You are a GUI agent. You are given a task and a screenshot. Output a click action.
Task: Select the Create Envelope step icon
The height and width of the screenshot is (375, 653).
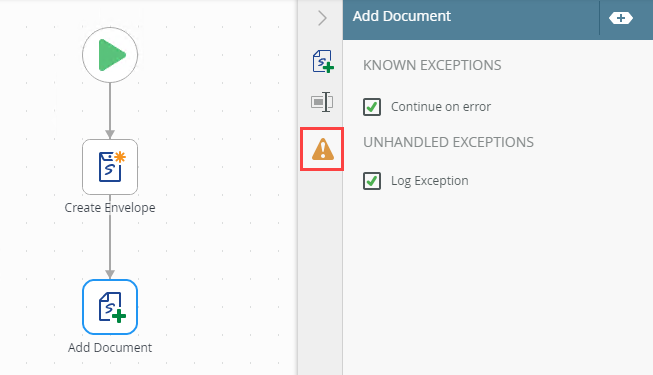[x=110, y=167]
